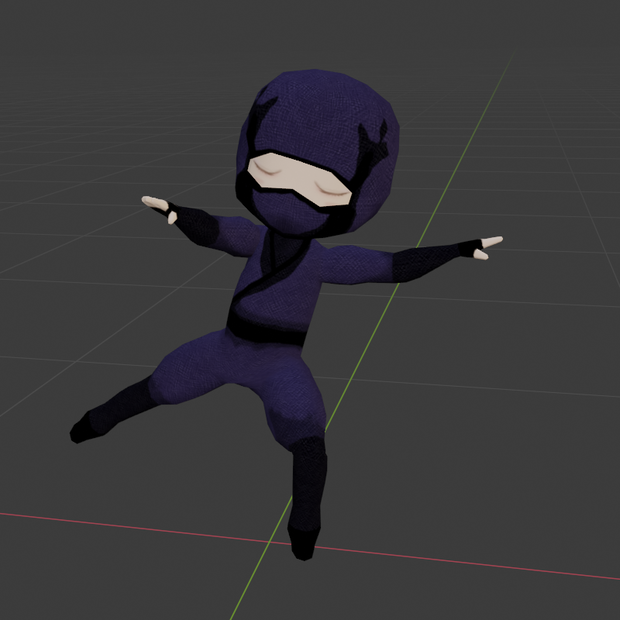Click the standing leg's black foot

(x=304, y=543)
